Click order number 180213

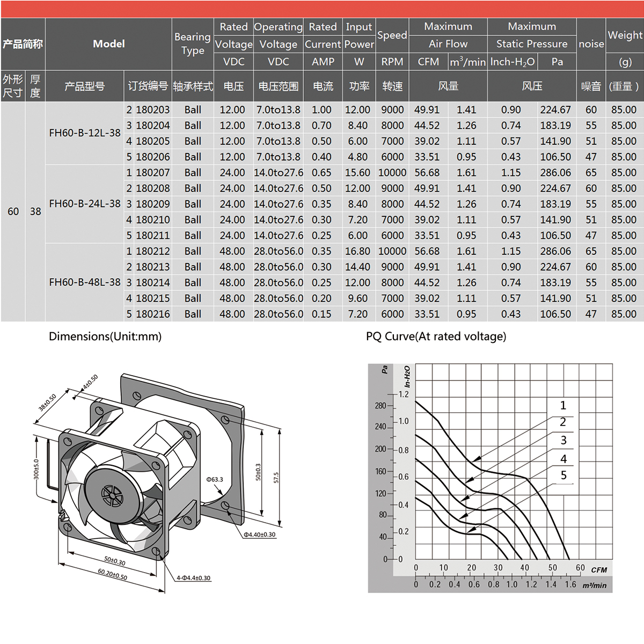click(153, 267)
